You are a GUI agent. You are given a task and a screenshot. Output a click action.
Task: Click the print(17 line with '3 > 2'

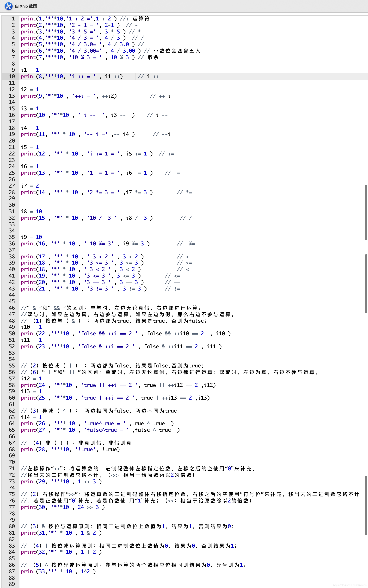pos(82,257)
